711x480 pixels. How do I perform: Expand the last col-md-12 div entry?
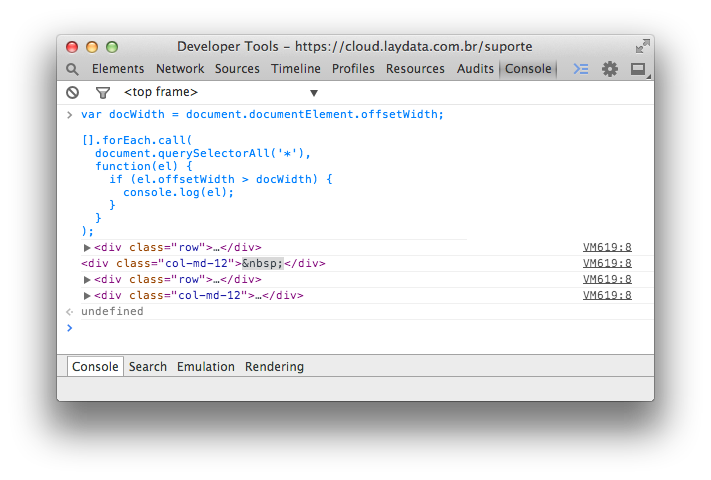click(87, 296)
